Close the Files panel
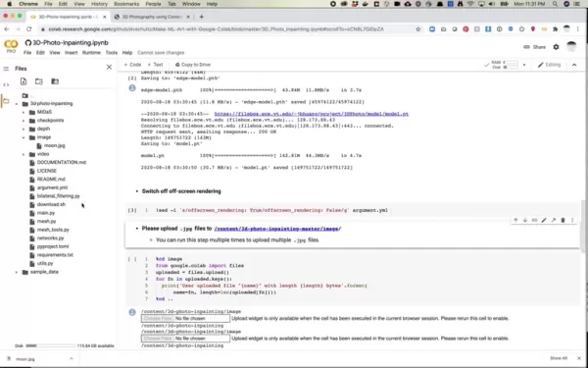The height and width of the screenshot is (368, 588). click(x=109, y=67)
